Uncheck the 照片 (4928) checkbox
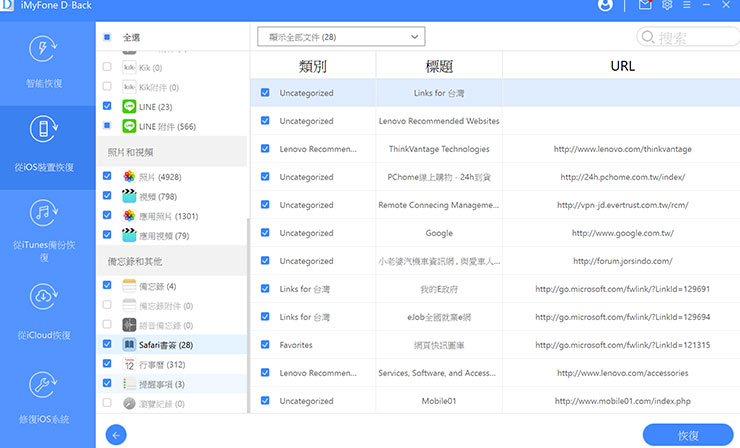Screen dimensions: 740x448 click(107, 176)
